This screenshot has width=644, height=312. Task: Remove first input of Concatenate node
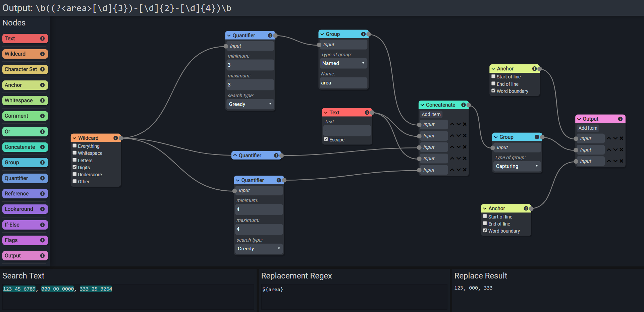[465, 124]
